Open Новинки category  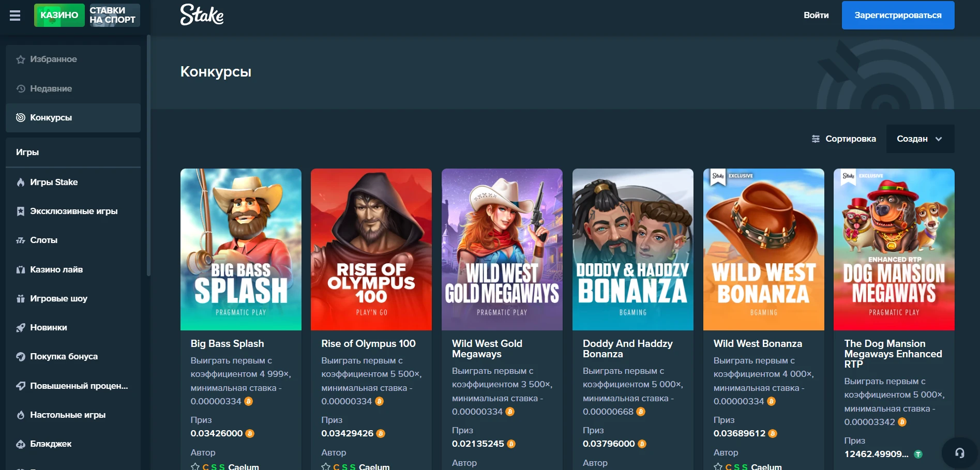coord(73,327)
